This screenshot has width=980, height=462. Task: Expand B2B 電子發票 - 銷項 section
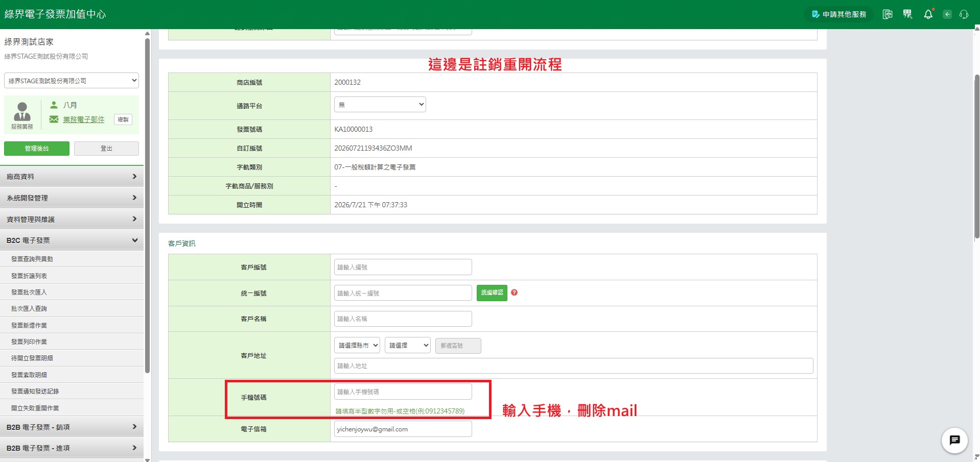click(72, 427)
